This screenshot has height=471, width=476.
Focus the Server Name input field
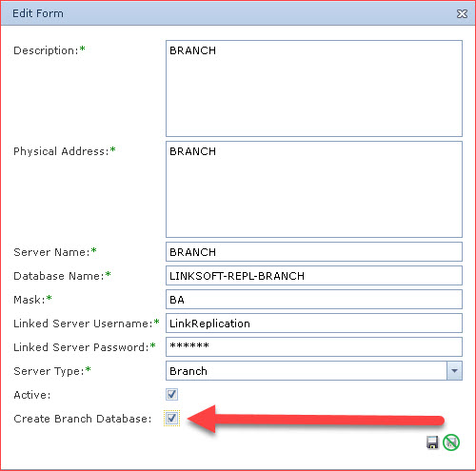[314, 252]
